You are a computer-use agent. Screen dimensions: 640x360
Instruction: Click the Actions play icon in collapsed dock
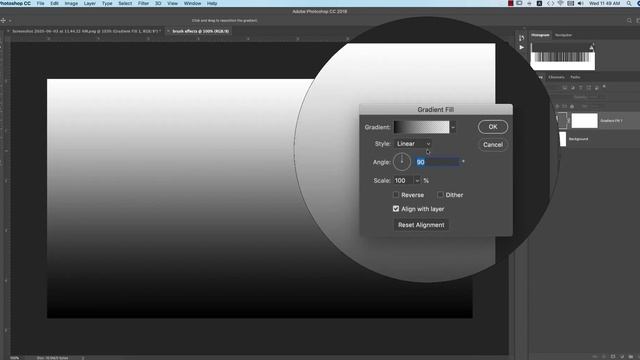(x=521, y=47)
